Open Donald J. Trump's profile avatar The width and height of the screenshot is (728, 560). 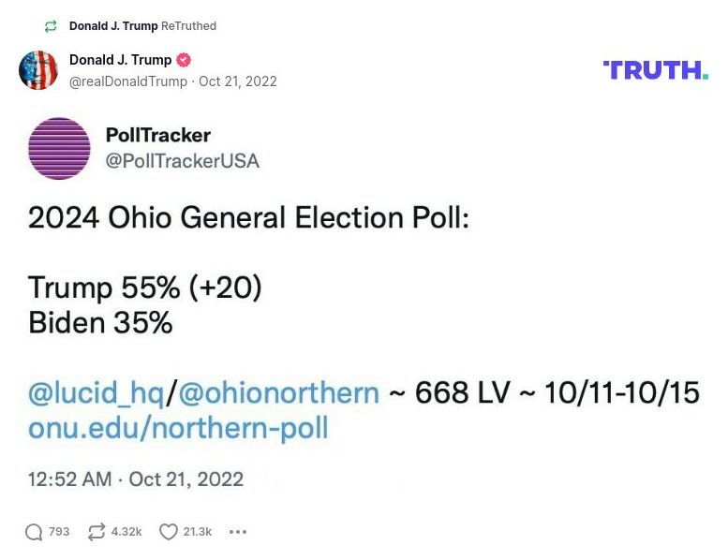(38, 70)
